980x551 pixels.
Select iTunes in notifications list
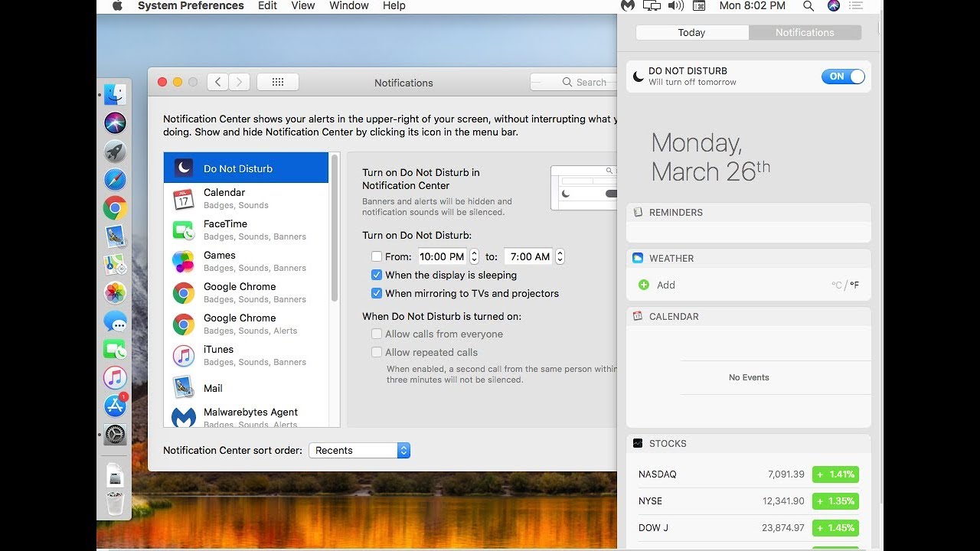[x=246, y=356]
